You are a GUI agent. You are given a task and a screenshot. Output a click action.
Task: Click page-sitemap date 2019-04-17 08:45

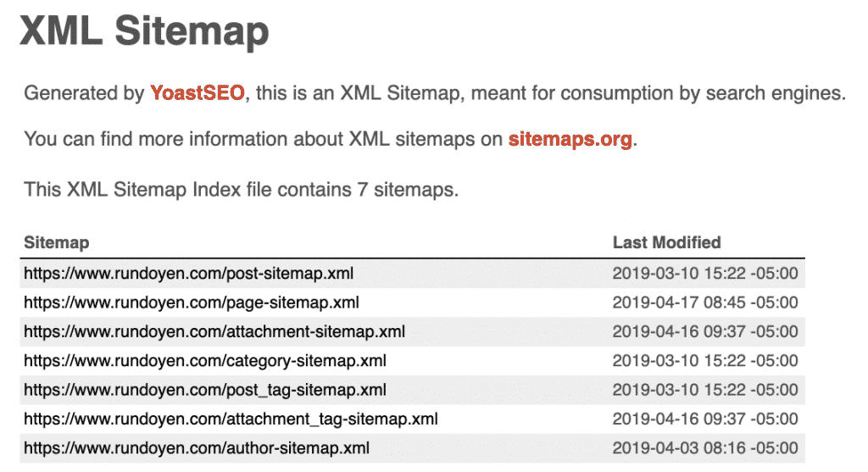click(704, 303)
